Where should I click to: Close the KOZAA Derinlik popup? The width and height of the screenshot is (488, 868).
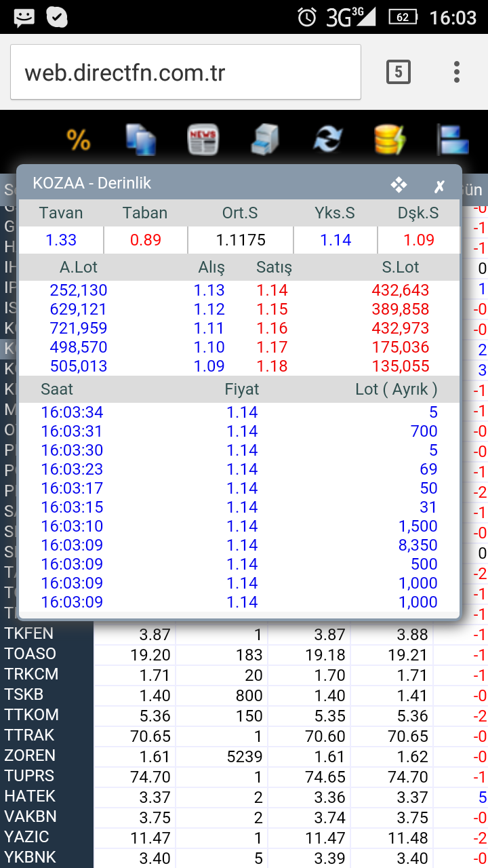[439, 186]
